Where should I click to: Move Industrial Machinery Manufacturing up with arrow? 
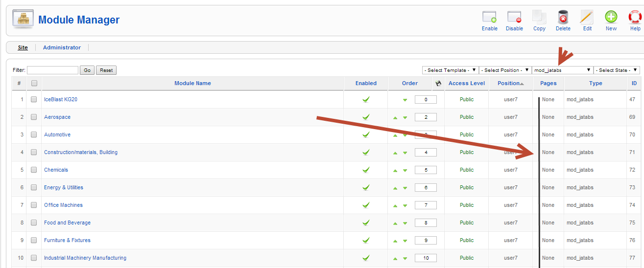[x=395, y=258]
